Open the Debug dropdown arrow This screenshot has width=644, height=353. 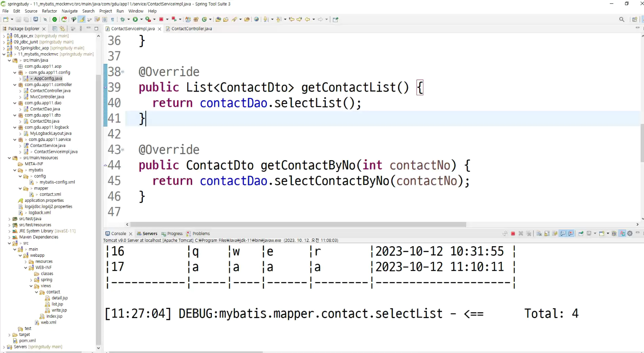tap(128, 19)
